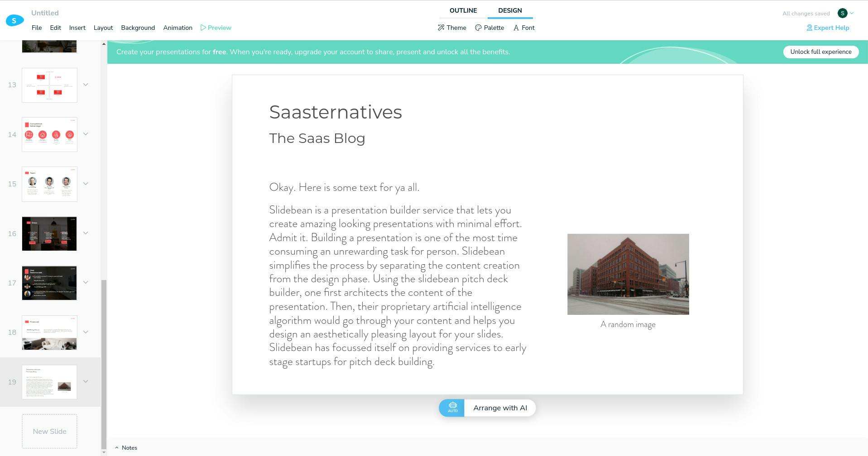
Task: Expand slide 13 options chevron
Action: point(86,85)
